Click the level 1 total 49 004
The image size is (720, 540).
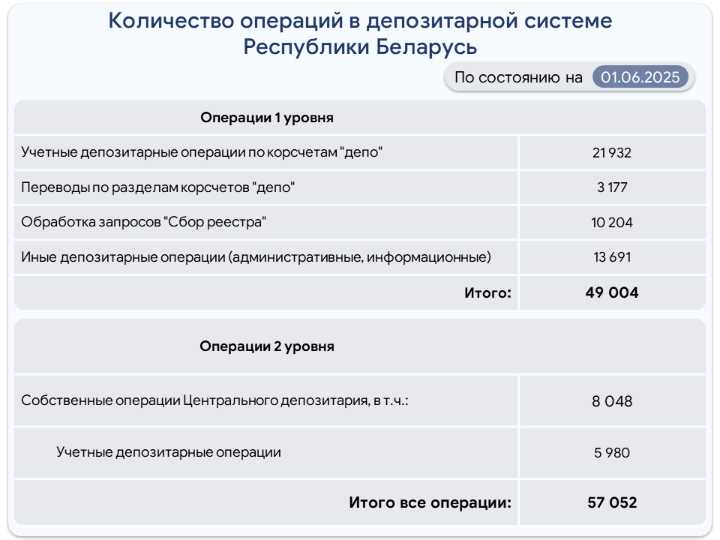[x=612, y=293]
